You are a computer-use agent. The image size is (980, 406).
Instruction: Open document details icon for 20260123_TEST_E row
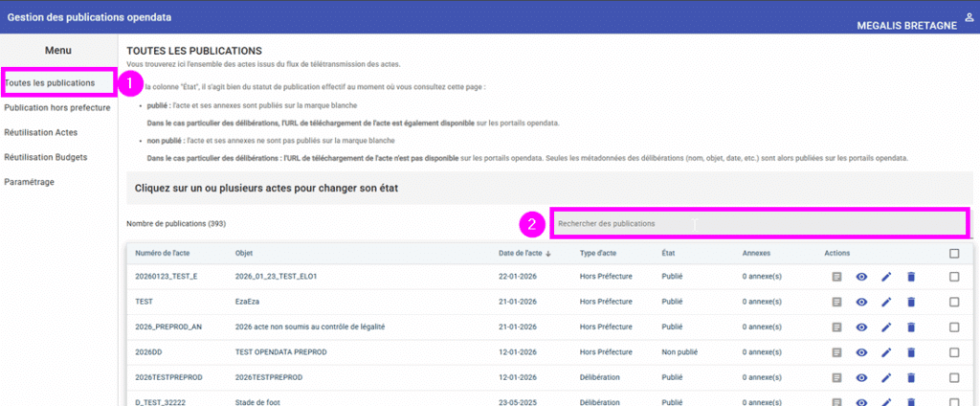tap(837, 277)
